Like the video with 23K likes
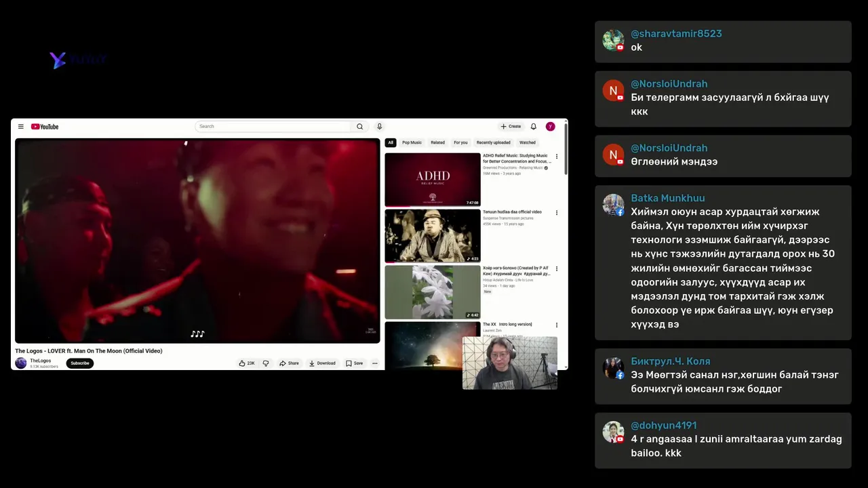This screenshot has height=488, width=868. coord(246,363)
